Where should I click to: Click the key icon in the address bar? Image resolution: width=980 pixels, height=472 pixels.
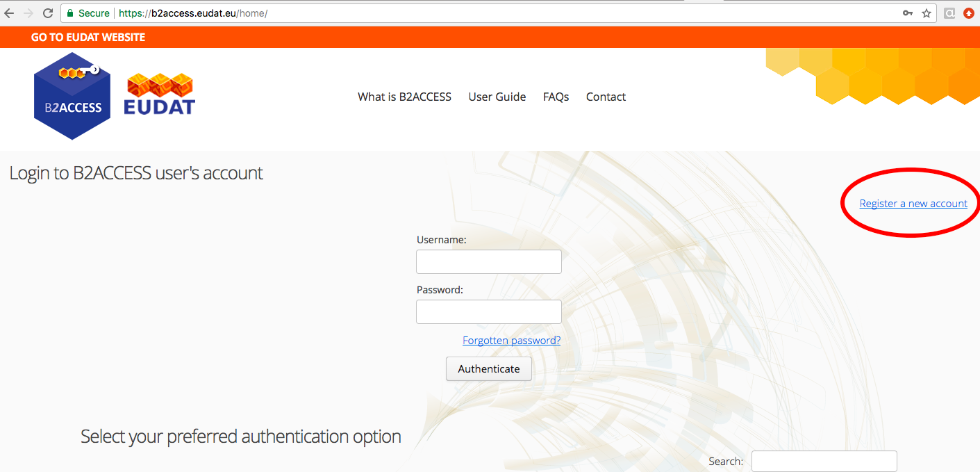(907, 13)
